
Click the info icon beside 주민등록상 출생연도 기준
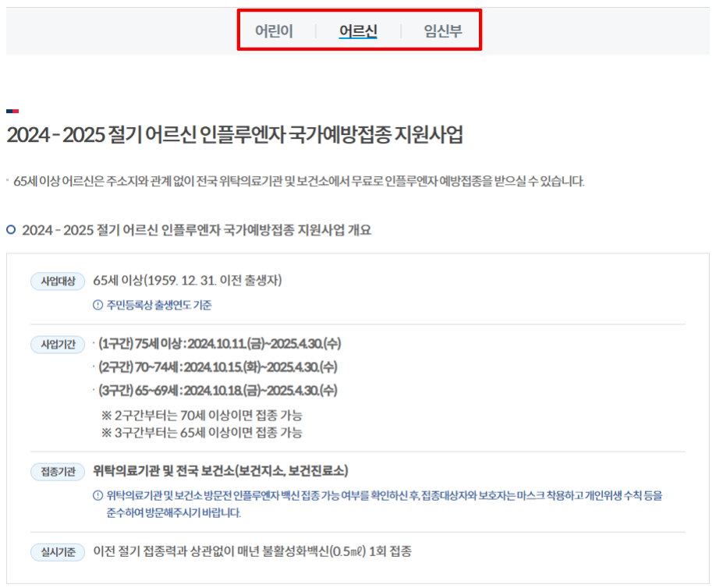click(x=97, y=305)
